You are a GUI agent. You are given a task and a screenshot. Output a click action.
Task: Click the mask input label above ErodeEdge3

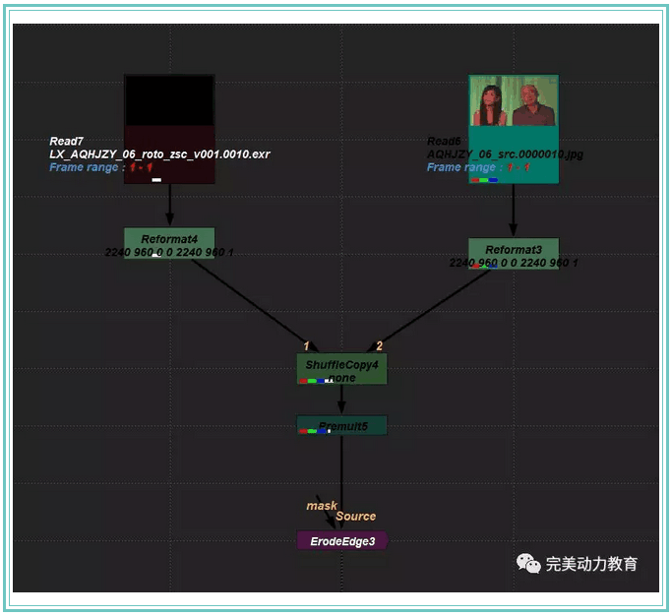(x=322, y=506)
